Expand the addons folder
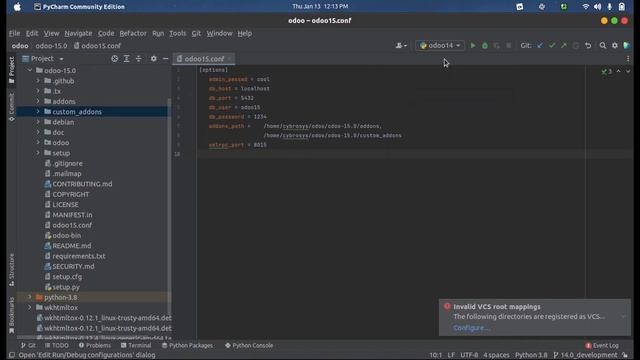This screenshot has height=360, width=640. coord(38,101)
